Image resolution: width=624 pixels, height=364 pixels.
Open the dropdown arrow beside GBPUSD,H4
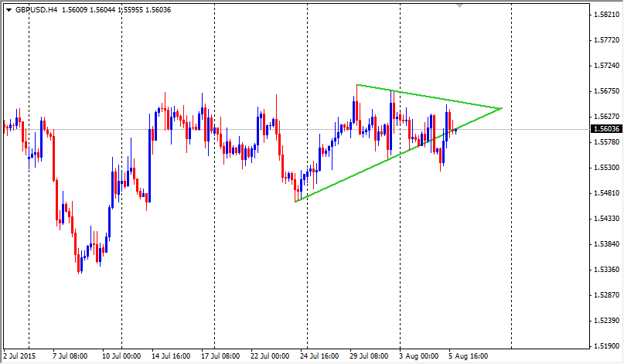9,10
